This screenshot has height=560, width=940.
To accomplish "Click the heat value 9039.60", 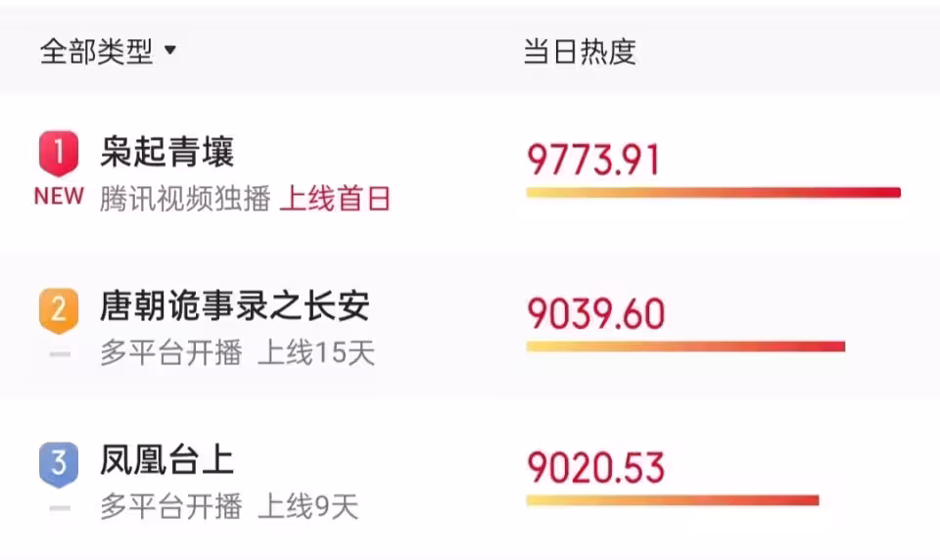I will tap(595, 314).
